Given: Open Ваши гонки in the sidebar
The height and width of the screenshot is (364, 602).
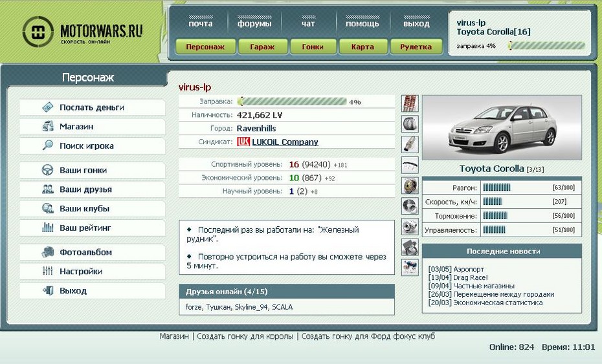Looking at the screenshot, I should (93, 170).
